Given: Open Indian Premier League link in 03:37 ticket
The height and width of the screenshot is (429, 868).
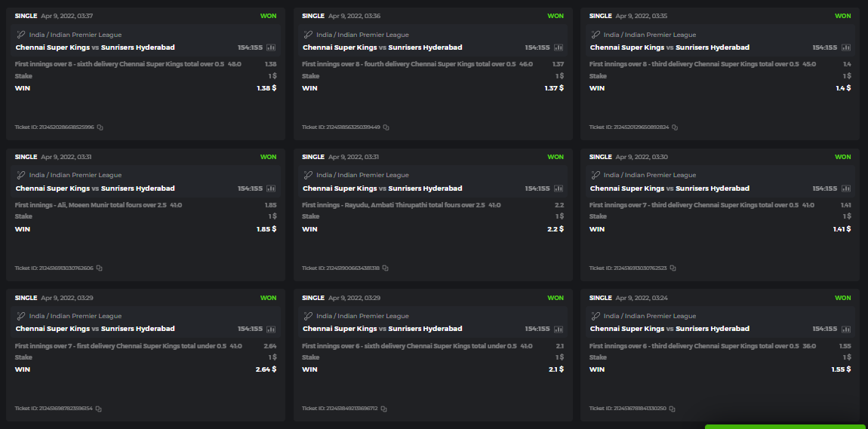Looking at the screenshot, I should 75,35.
